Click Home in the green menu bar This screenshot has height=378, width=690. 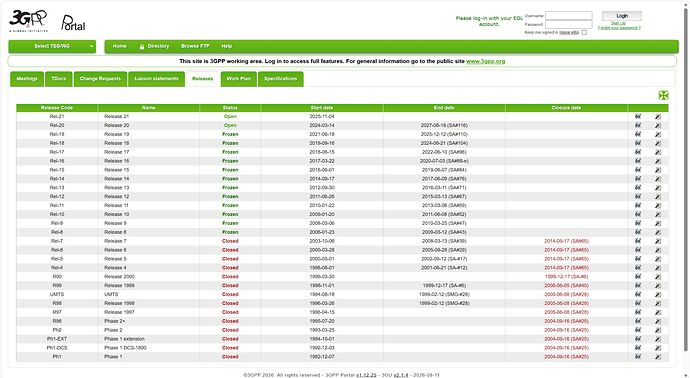click(119, 46)
